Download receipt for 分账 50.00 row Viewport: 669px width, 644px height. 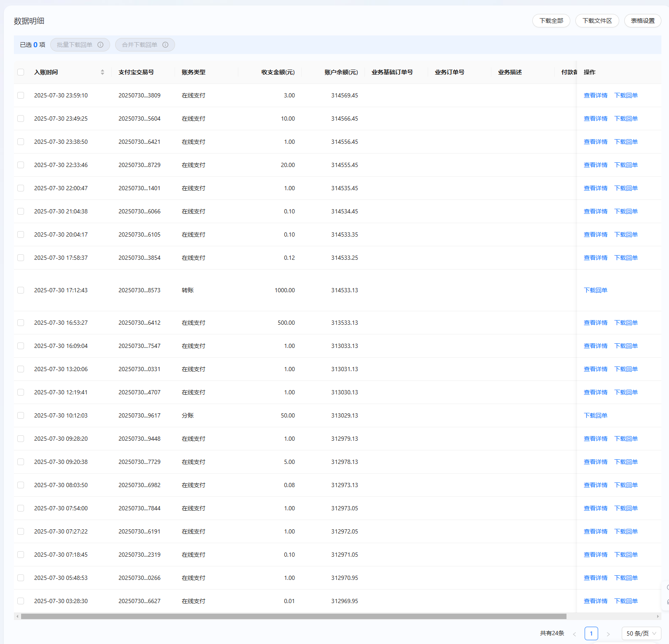pos(596,415)
